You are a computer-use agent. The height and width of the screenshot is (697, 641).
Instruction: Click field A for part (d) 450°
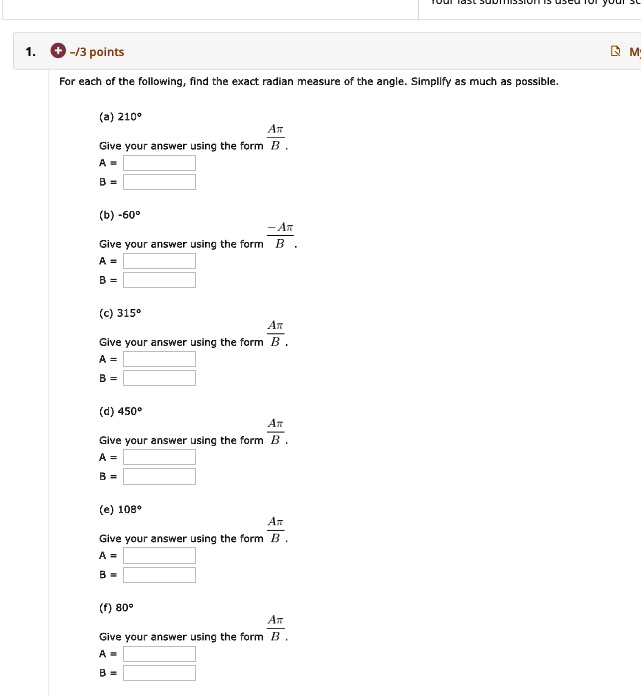(x=159, y=457)
